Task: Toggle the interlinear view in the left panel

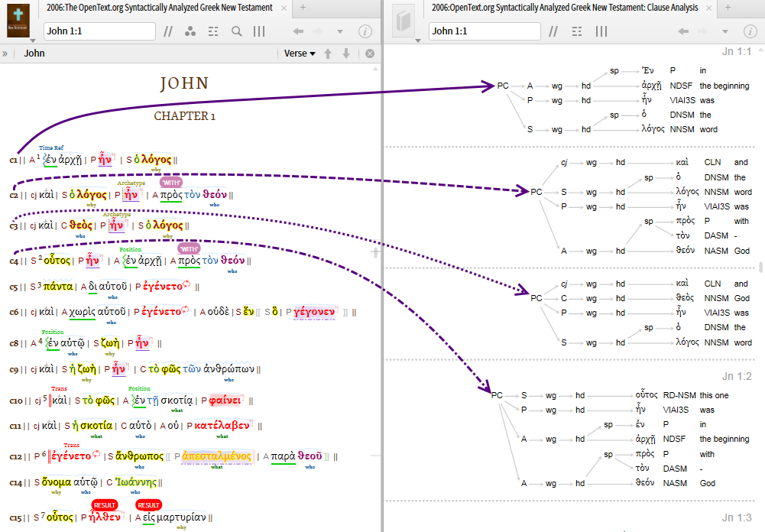Action: [213, 31]
